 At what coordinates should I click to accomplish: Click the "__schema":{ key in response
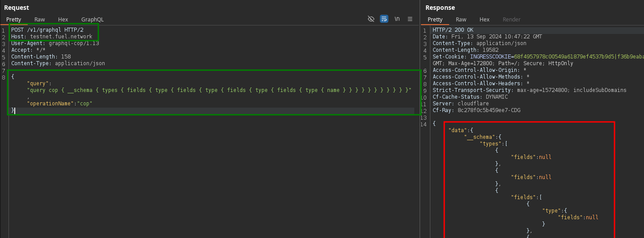483,137
